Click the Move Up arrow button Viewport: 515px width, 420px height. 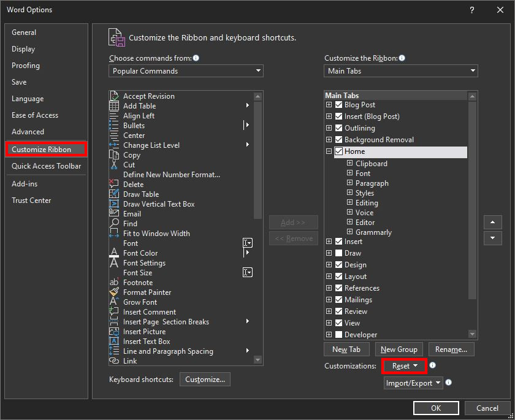click(x=493, y=223)
